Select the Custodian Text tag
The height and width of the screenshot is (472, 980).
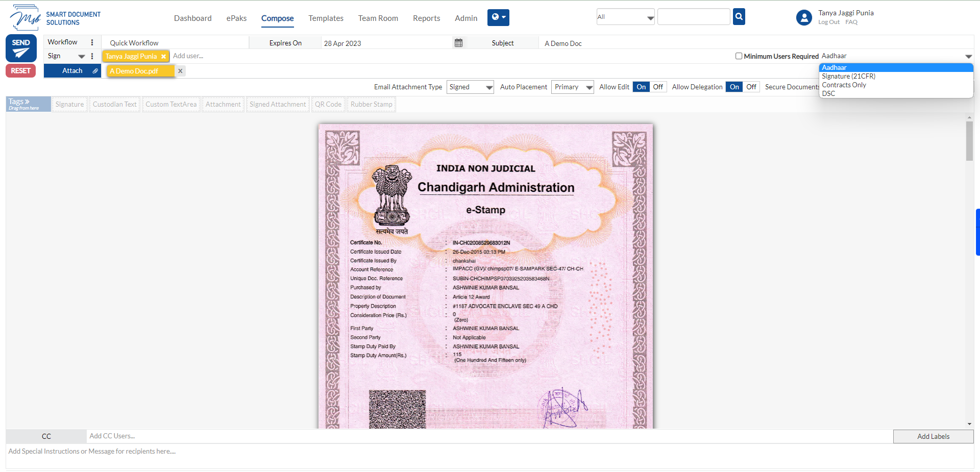click(115, 104)
